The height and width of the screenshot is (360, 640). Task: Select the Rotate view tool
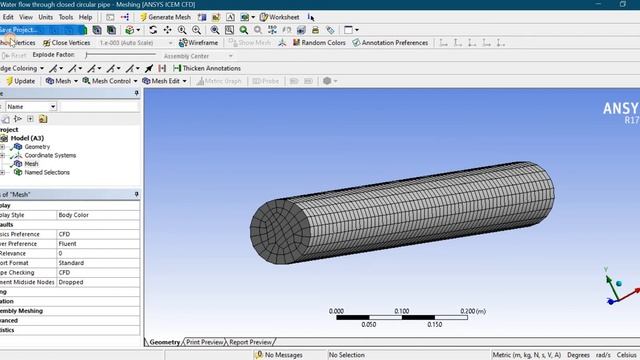(153, 30)
